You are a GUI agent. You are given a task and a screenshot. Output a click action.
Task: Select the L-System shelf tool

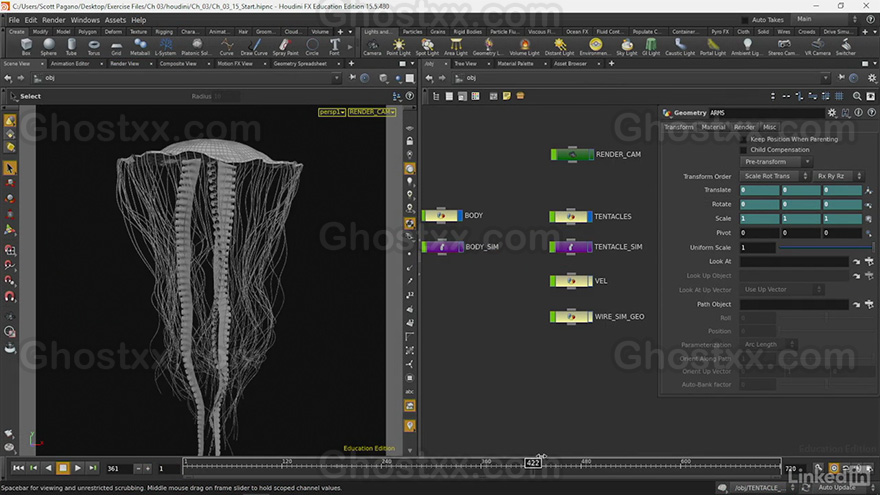click(x=166, y=47)
